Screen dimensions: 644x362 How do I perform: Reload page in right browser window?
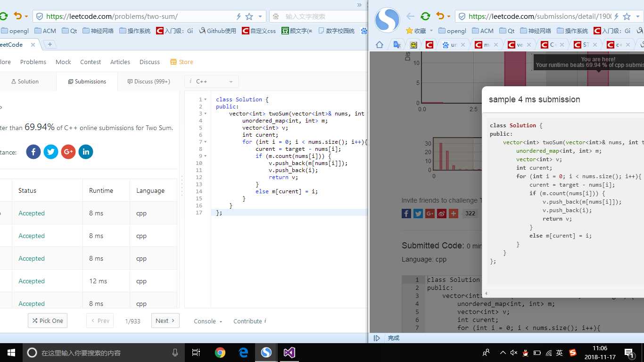pyautogui.click(x=425, y=16)
